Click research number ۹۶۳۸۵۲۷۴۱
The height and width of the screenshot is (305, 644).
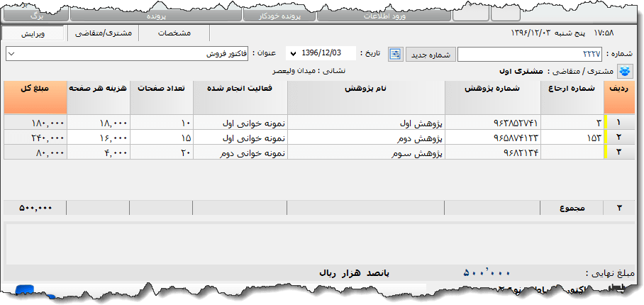492,122
